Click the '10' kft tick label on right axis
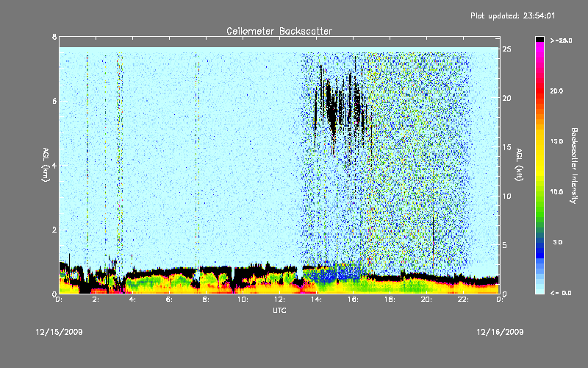This screenshot has width=588, height=368. (506, 196)
